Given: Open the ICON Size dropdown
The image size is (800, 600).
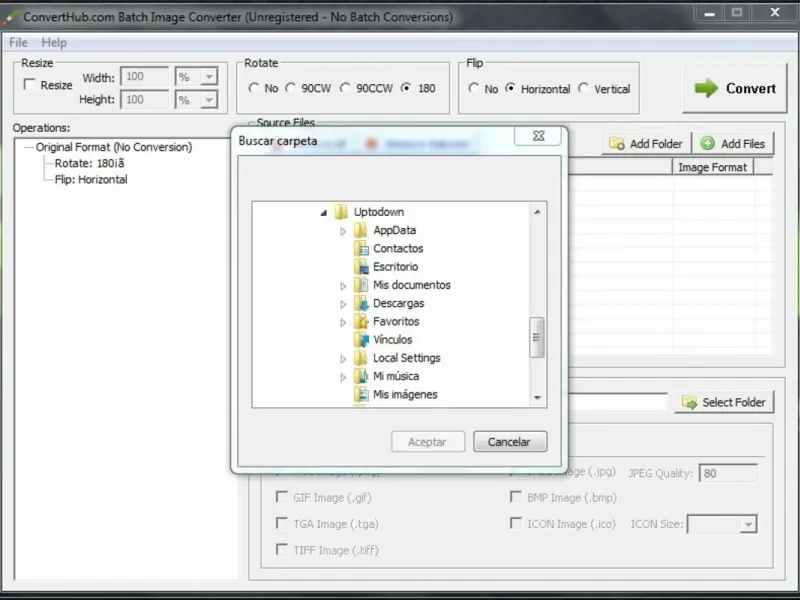Looking at the screenshot, I should [748, 524].
